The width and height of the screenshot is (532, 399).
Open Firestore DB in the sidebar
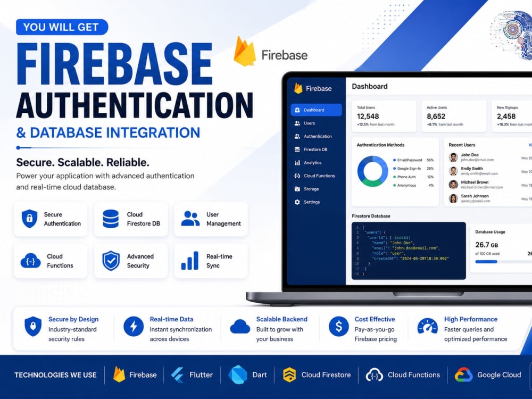[311, 149]
